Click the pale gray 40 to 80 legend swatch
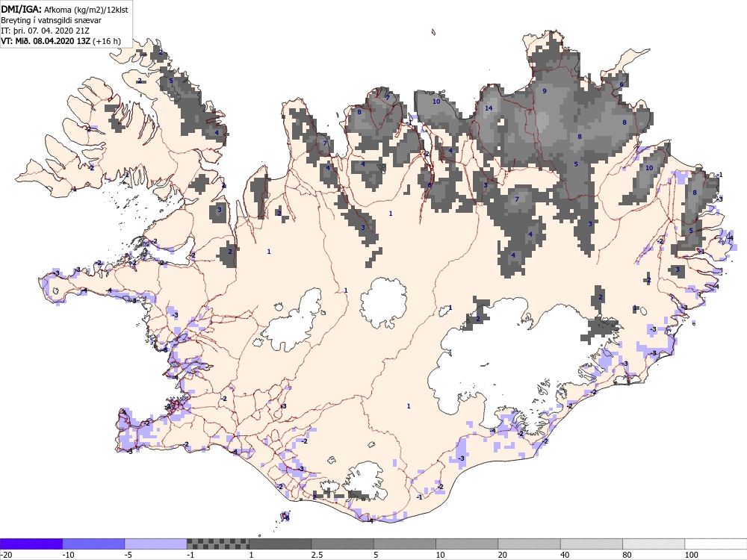The width and height of the screenshot is (747, 560). 592,544
